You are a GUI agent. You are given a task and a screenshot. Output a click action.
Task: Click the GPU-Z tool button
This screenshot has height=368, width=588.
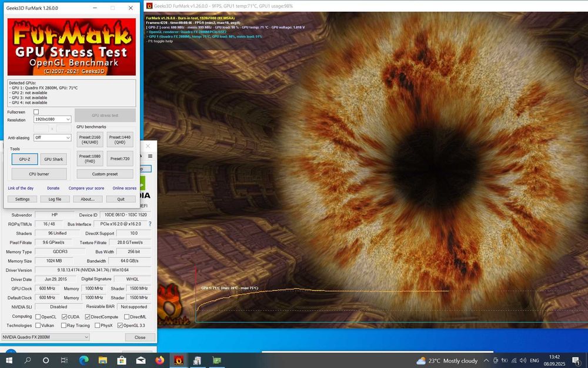click(25, 159)
